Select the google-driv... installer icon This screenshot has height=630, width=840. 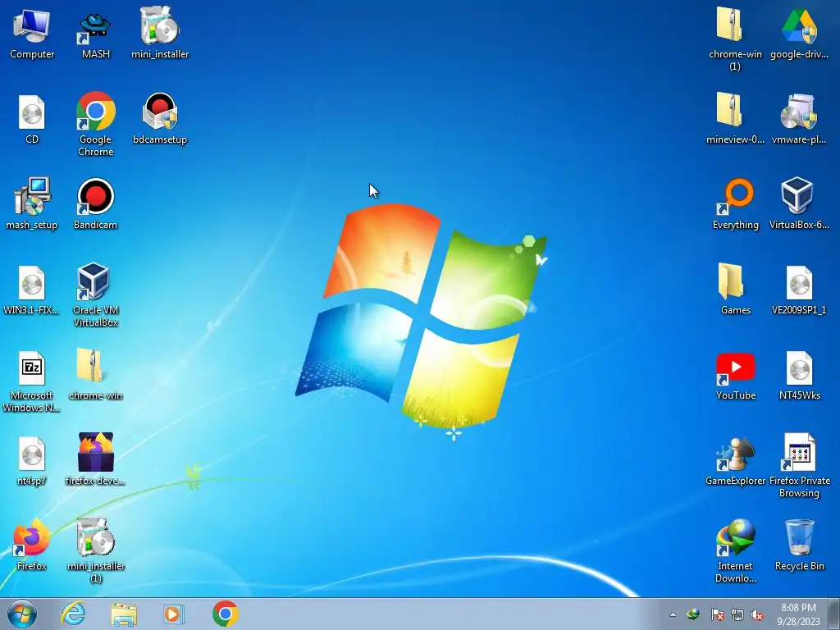(x=799, y=34)
